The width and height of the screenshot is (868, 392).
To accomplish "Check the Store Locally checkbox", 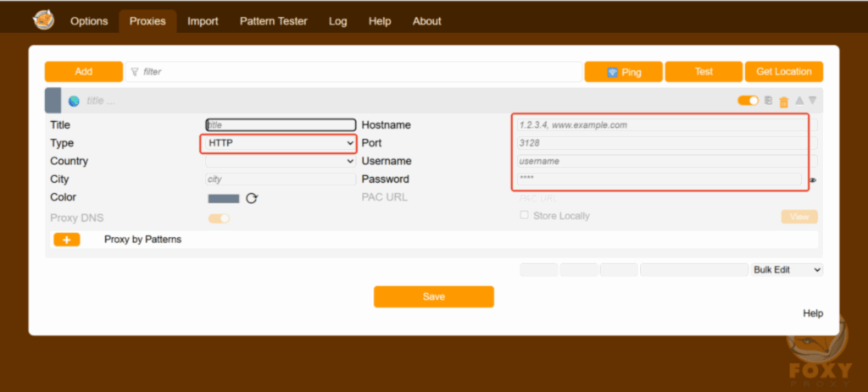I will pyautogui.click(x=524, y=215).
